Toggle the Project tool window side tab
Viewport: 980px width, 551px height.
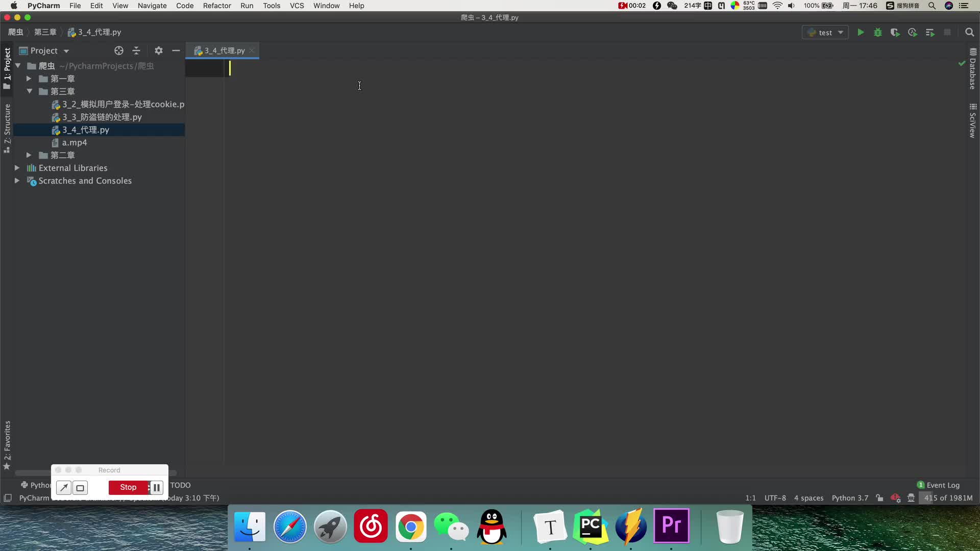[x=7, y=68]
